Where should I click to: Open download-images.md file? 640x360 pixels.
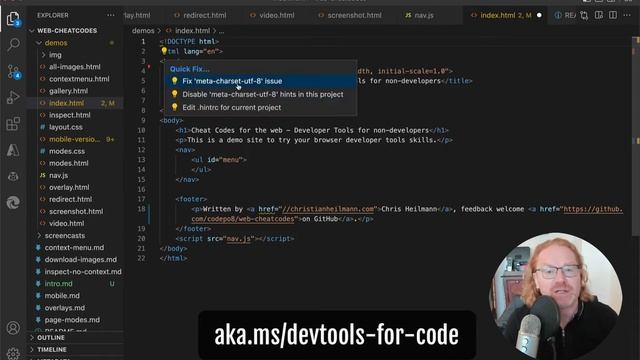(x=81, y=260)
